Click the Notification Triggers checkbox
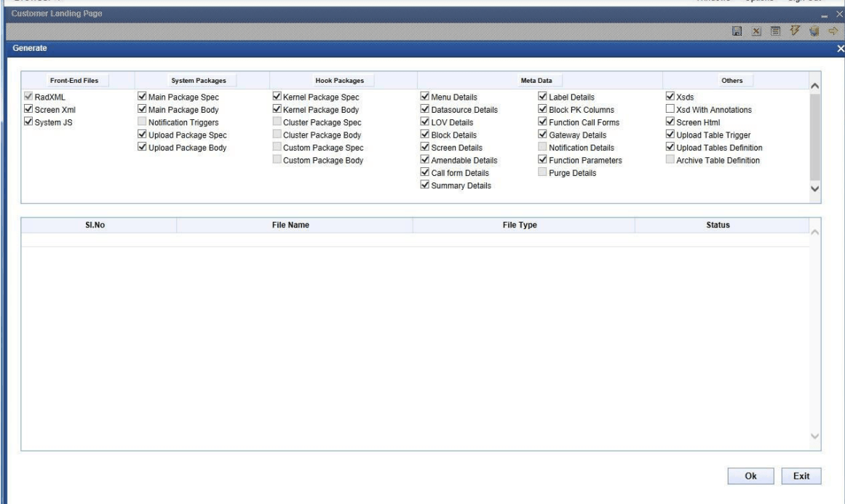The image size is (845, 504). [142, 121]
